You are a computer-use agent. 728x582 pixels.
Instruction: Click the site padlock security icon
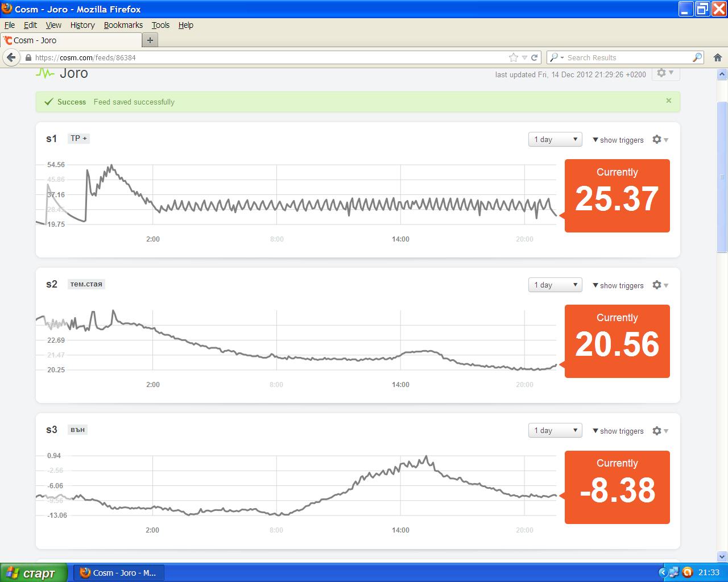[28, 57]
